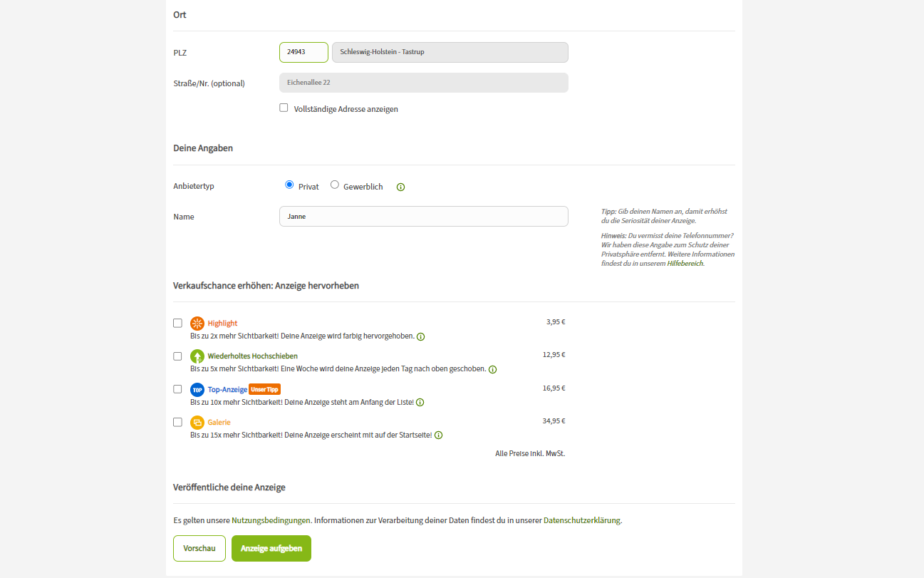Click the yellow Galerie icon

click(x=197, y=422)
